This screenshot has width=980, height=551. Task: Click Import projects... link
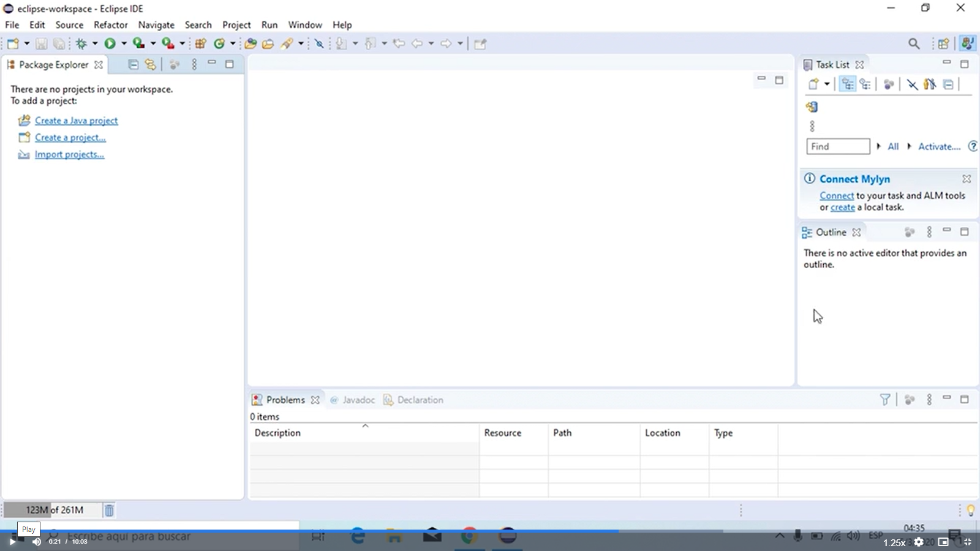(69, 154)
